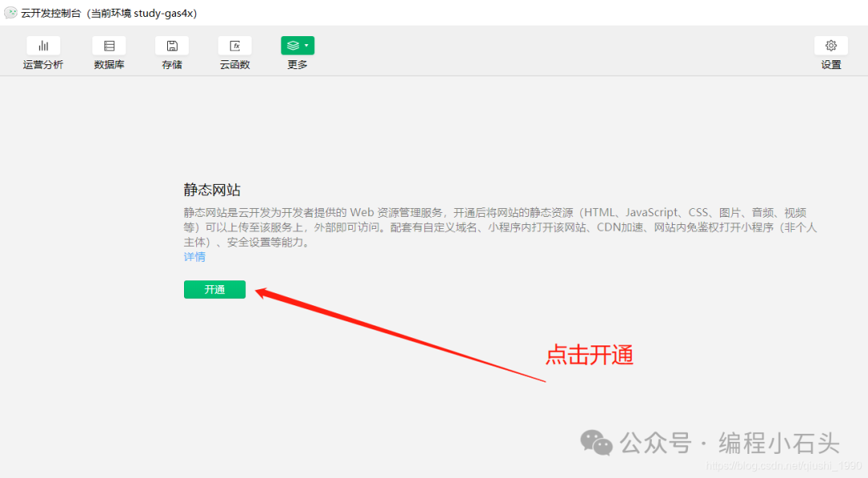Open the 云函数 cloud functions icon

pyautogui.click(x=235, y=46)
